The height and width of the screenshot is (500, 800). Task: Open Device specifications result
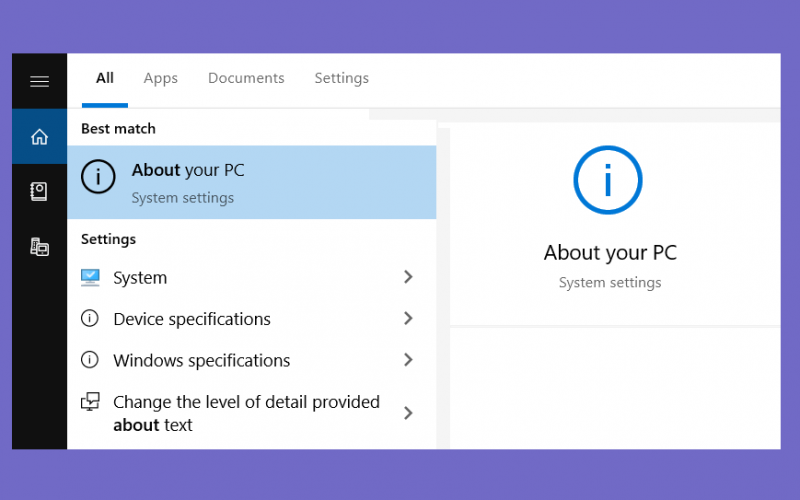tap(252, 319)
